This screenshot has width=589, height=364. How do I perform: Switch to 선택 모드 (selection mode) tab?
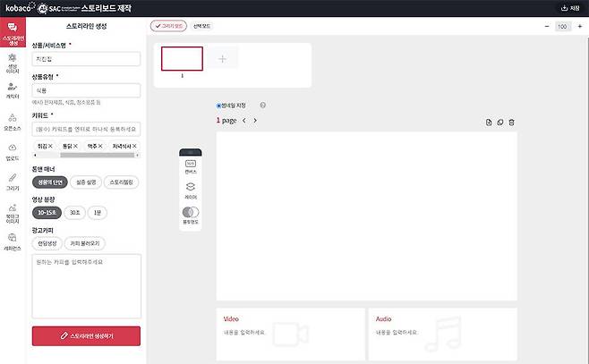pyautogui.click(x=202, y=27)
